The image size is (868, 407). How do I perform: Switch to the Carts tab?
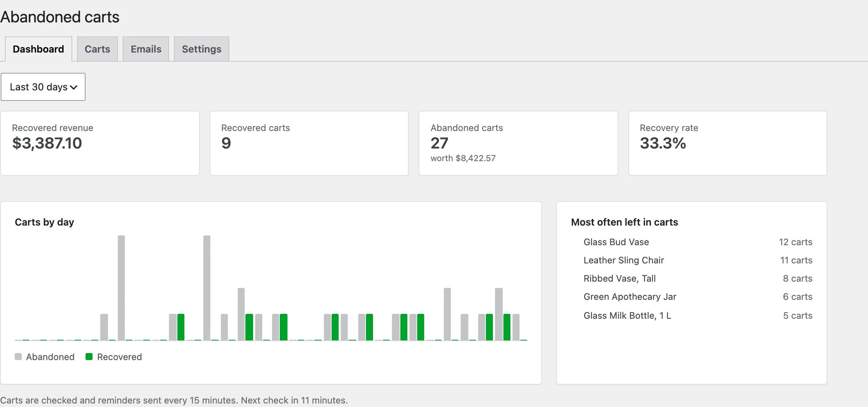tap(97, 49)
